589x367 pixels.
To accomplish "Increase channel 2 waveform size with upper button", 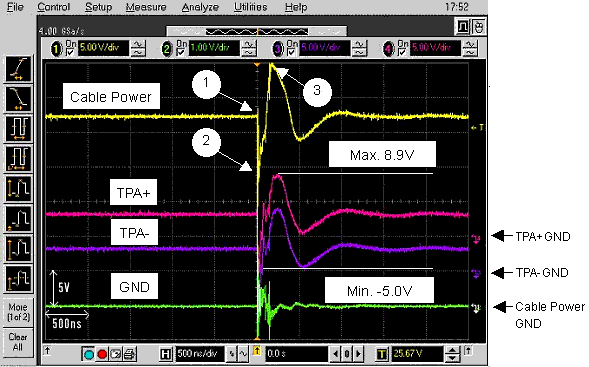I will click(x=249, y=45).
